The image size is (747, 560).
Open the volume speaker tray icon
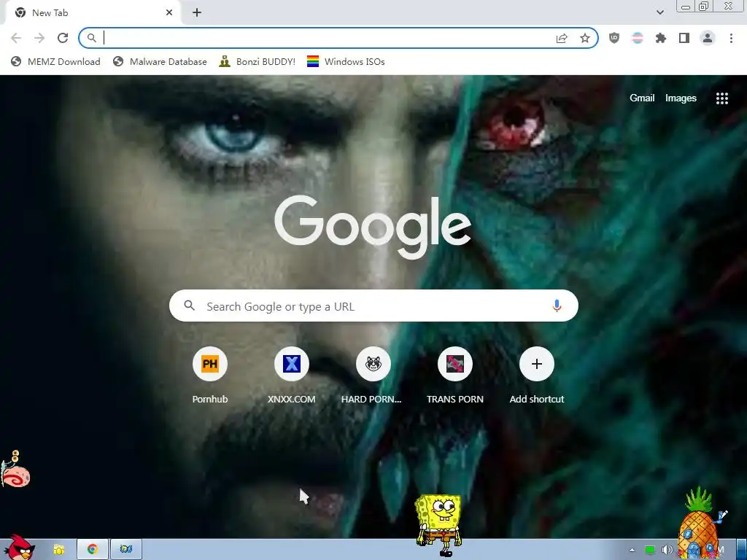[667, 550]
